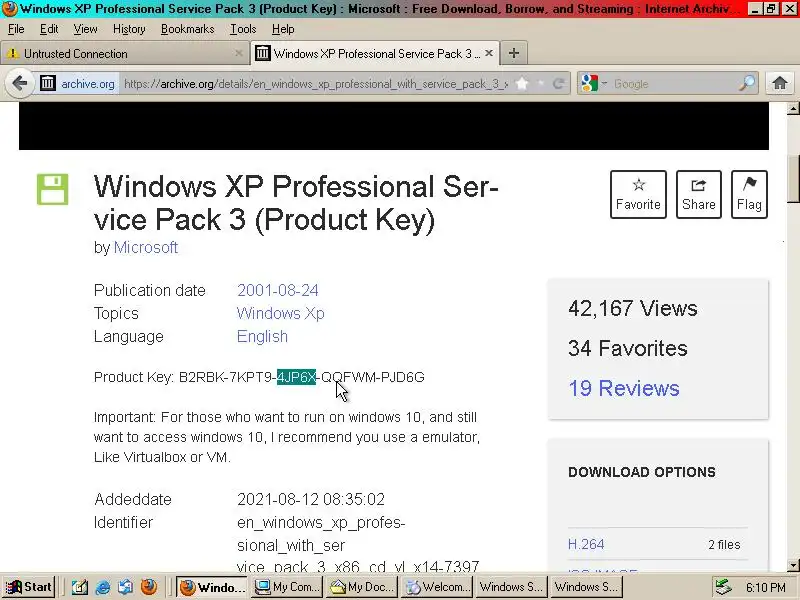Open the Windows Start menu

[x=29, y=587]
